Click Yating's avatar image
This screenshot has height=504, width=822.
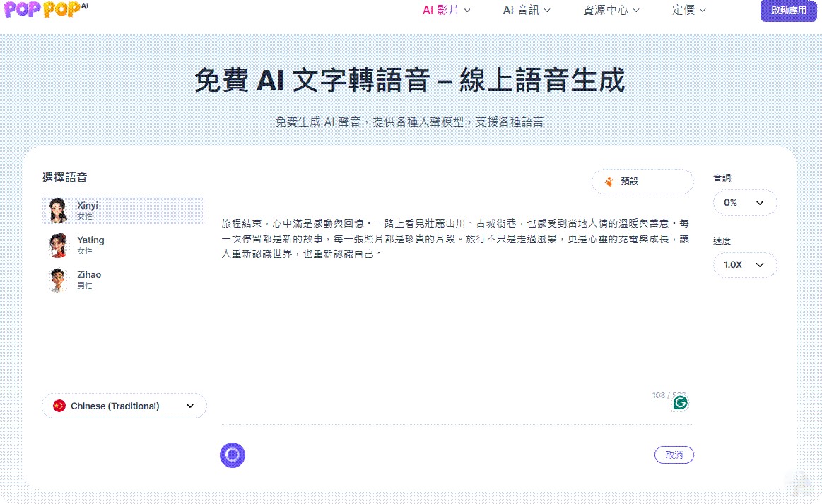click(58, 245)
